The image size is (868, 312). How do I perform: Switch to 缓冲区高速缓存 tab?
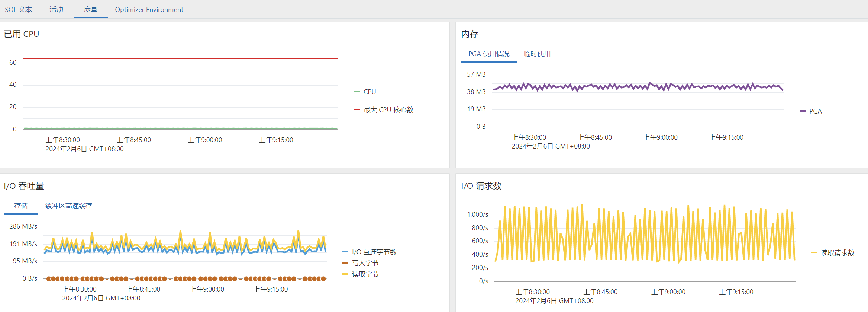pos(69,206)
